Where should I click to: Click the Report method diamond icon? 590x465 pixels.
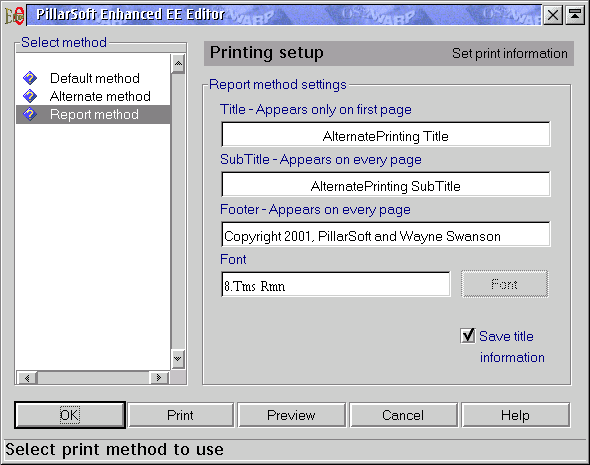coord(30,114)
